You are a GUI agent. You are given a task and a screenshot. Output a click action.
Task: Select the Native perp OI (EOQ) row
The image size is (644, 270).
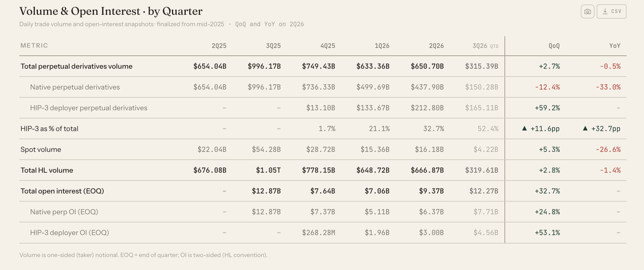point(323,212)
